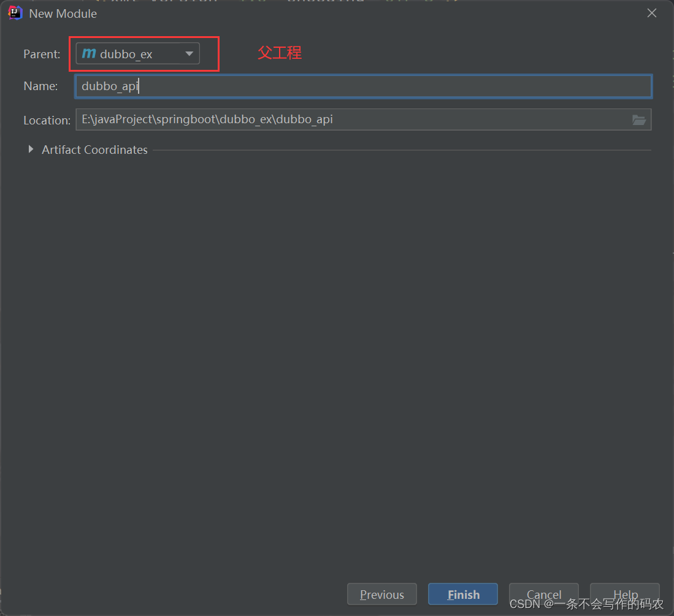Select the dubbo_api text in Name field
The width and height of the screenshot is (674, 616).
pos(110,86)
